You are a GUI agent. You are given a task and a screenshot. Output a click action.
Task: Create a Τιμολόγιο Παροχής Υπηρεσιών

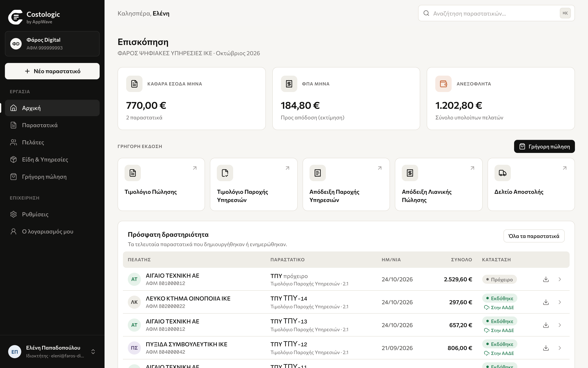click(254, 184)
